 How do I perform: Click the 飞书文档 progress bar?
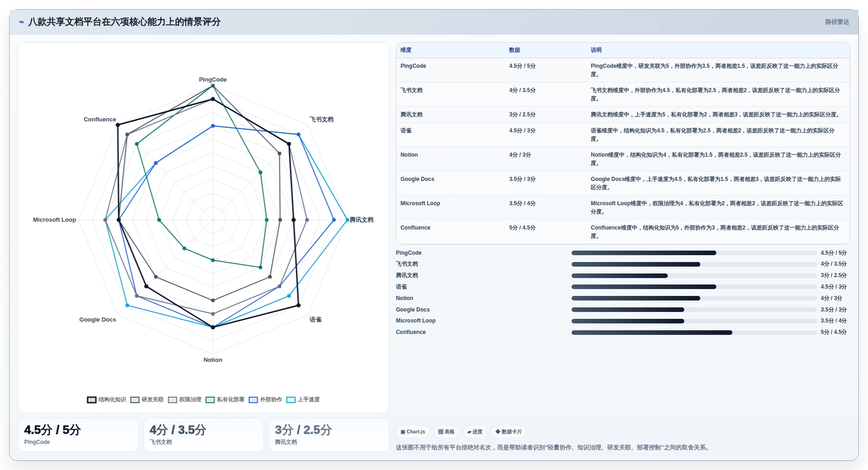tap(694, 264)
